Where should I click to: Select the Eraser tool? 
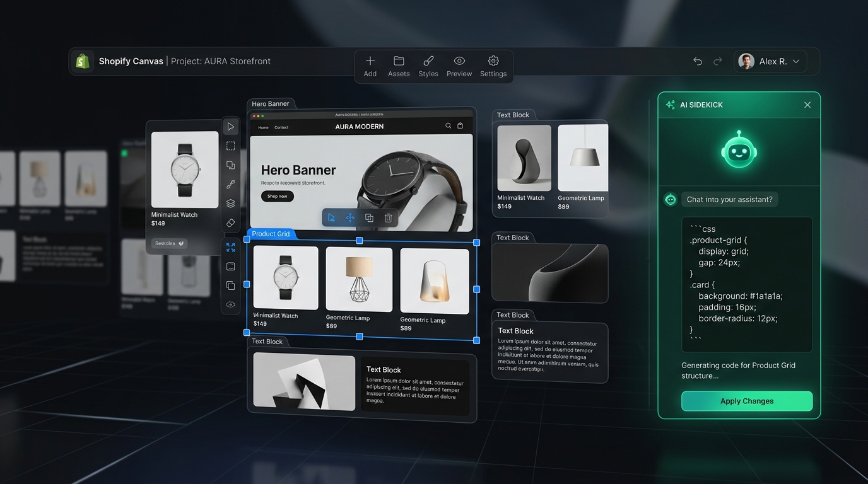click(231, 223)
